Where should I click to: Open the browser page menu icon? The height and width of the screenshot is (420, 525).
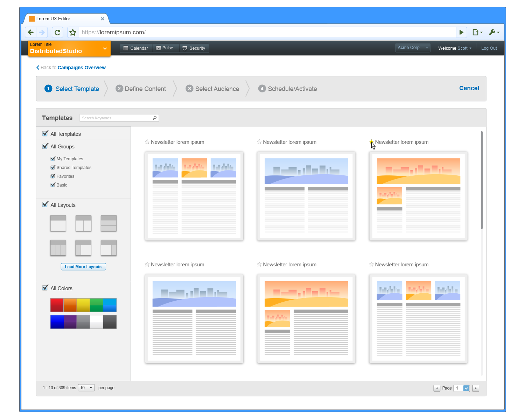point(477,33)
